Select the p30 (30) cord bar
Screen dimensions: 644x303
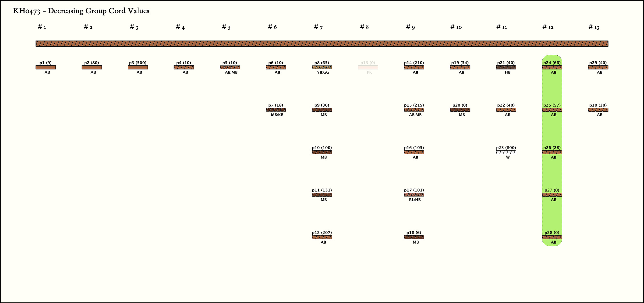tap(598, 110)
